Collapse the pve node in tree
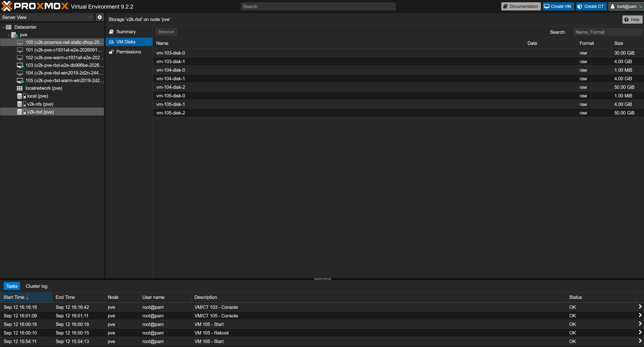 coord(9,35)
